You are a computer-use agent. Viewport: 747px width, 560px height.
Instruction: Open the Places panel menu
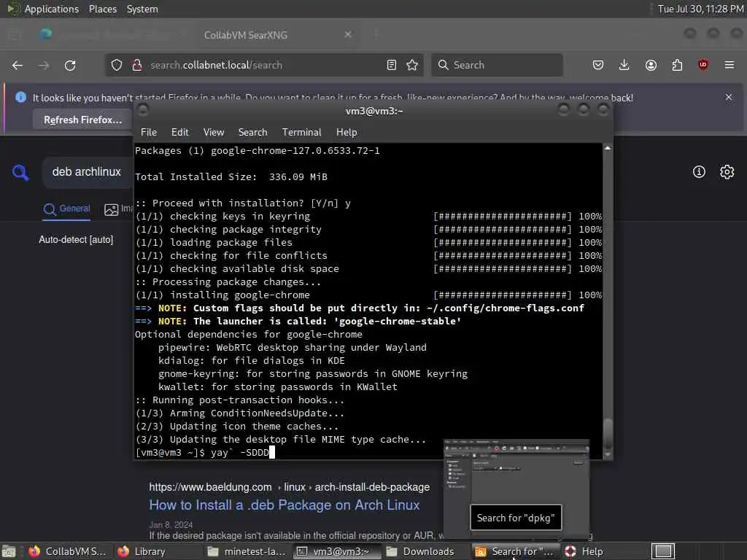[x=103, y=9]
